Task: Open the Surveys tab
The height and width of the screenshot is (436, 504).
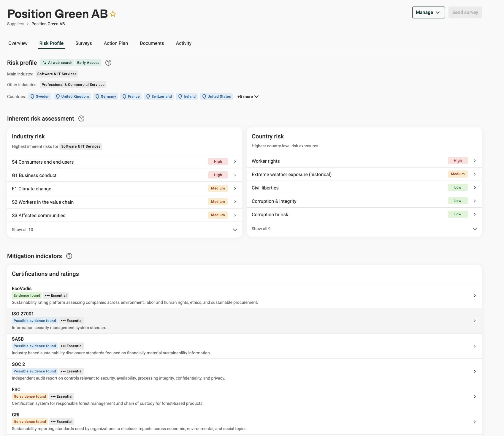Action: 84,43
